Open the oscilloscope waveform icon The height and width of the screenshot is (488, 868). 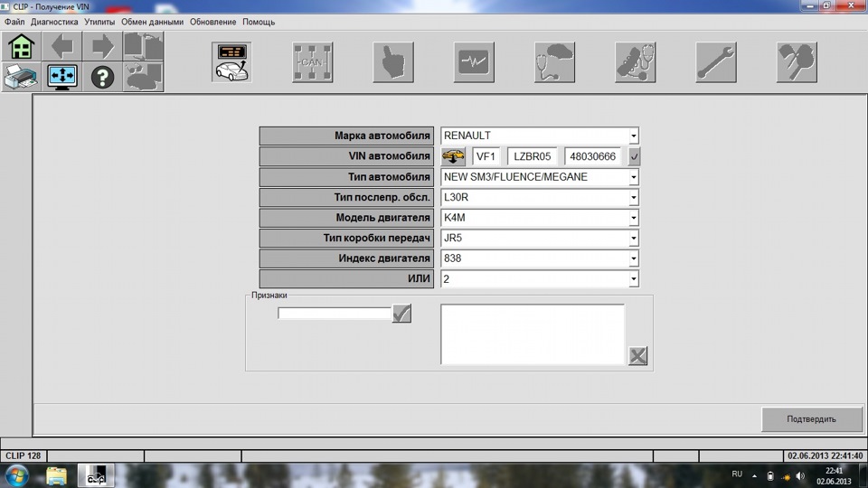(x=474, y=62)
